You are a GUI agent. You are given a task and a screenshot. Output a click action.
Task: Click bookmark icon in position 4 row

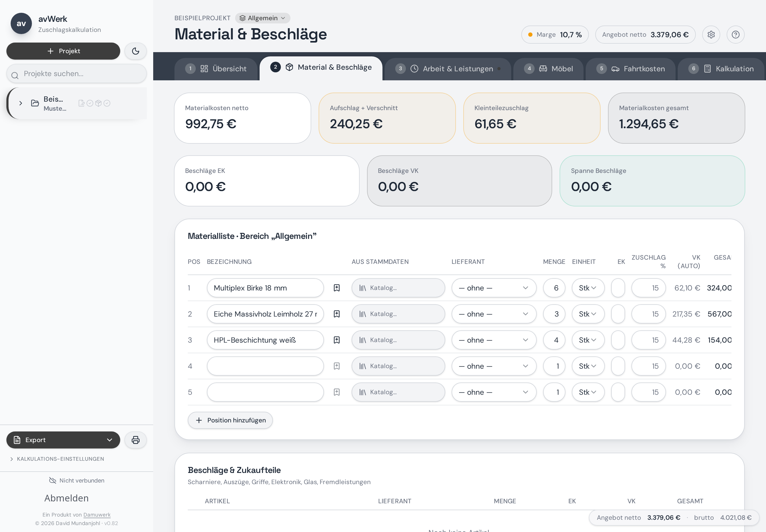coord(337,366)
